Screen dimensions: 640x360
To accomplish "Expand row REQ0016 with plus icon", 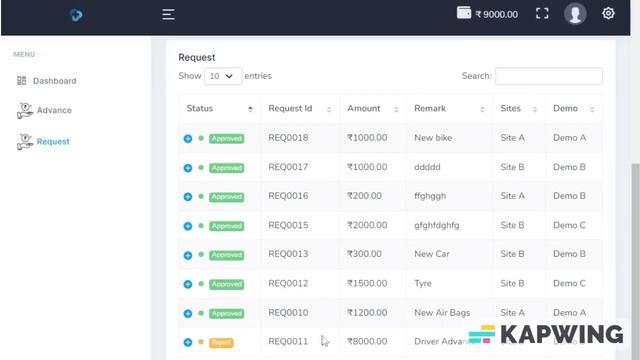I will (188, 197).
